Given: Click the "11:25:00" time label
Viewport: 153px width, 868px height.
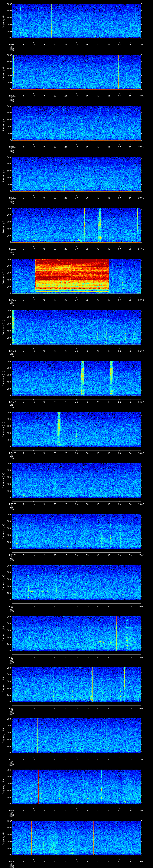Looking at the screenshot, I should [12, 504].
